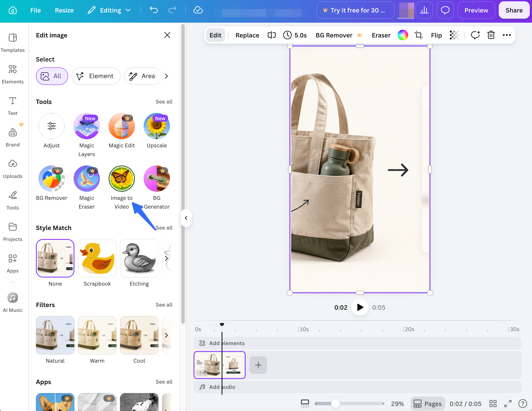Open the transparency checkerboard icon
The width and height of the screenshot is (532, 411).
pos(454,35)
